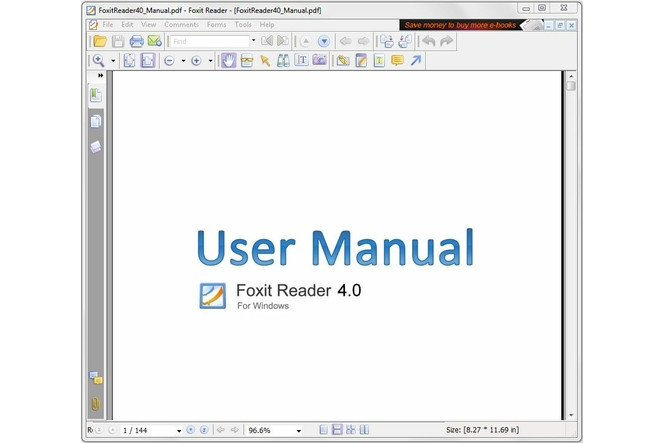Choose the Highlight text tool icon
Image resolution: width=664 pixels, height=443 pixels.
click(x=379, y=61)
